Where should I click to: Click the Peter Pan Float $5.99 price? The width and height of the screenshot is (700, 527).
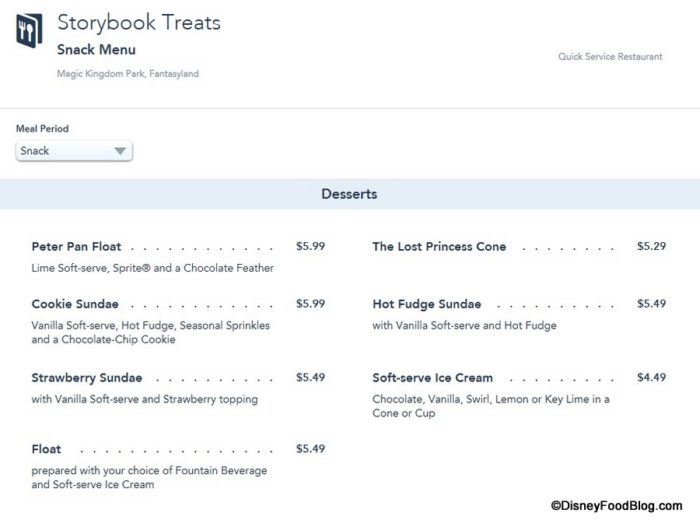pyautogui.click(x=310, y=246)
